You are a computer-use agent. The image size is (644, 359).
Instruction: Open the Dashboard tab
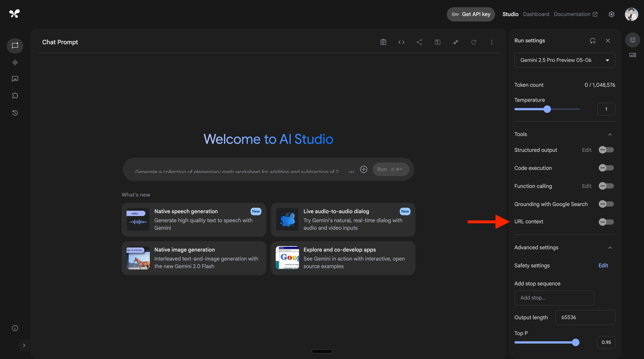point(536,14)
